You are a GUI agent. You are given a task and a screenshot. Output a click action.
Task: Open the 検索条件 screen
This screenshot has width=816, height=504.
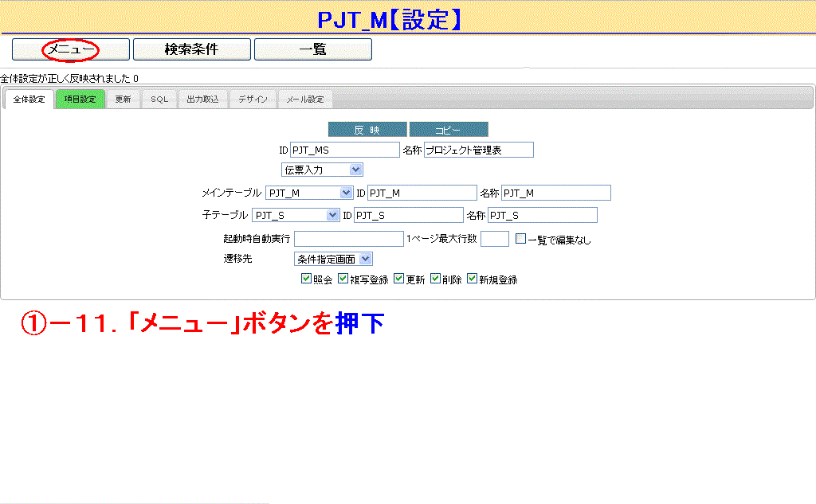click(191, 49)
